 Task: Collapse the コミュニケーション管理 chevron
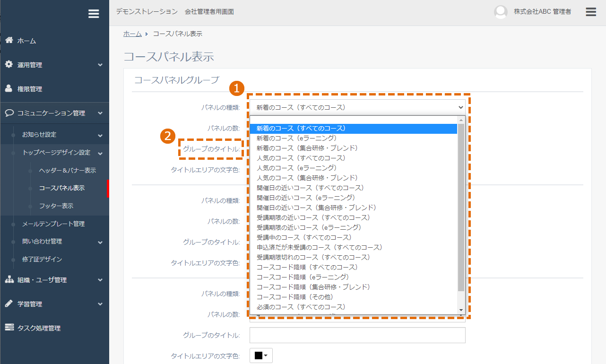tap(100, 113)
